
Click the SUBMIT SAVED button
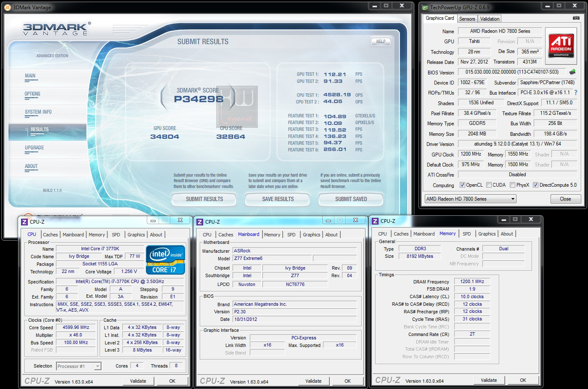[x=351, y=199]
